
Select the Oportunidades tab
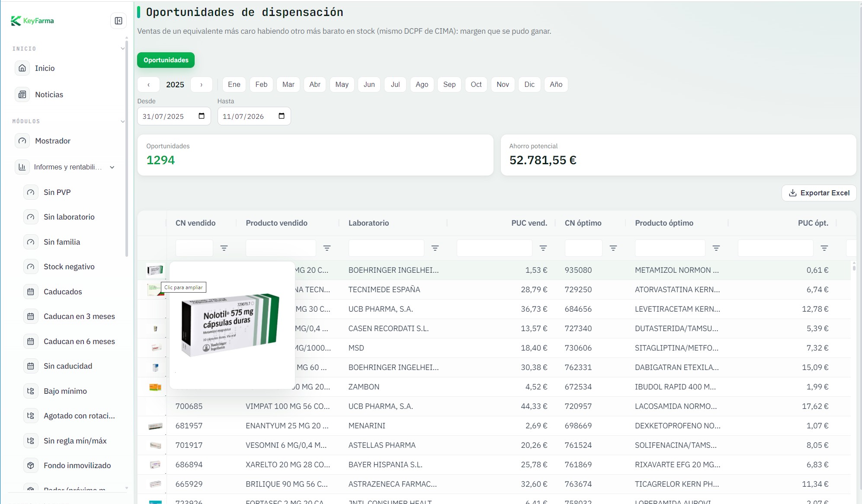tap(166, 60)
